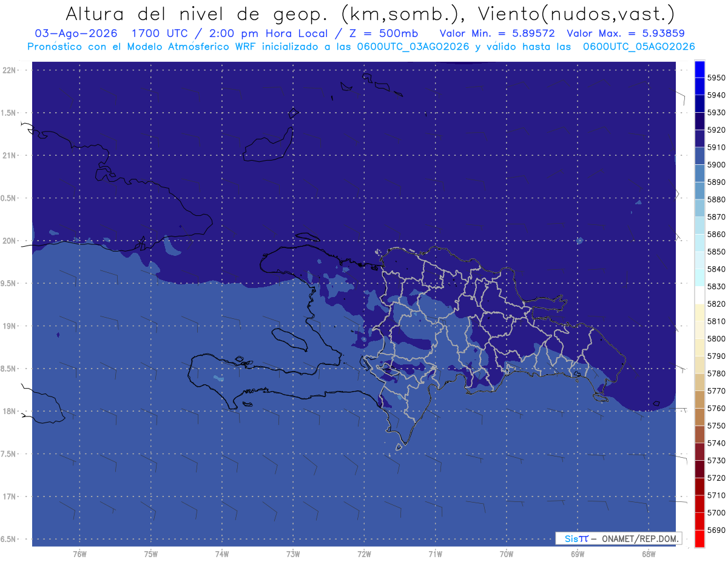
Task: Click the '72W' longitude label
Action: click(x=364, y=554)
